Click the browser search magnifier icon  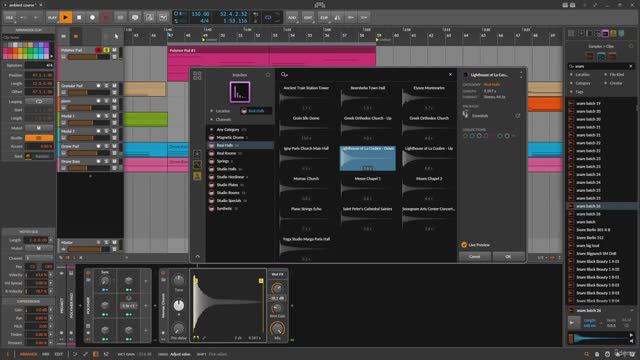284,75
